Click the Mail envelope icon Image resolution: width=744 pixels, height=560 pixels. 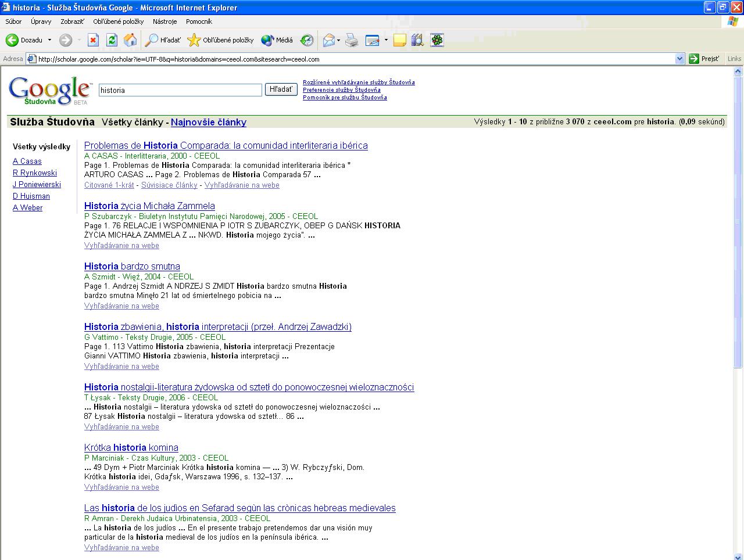328,40
